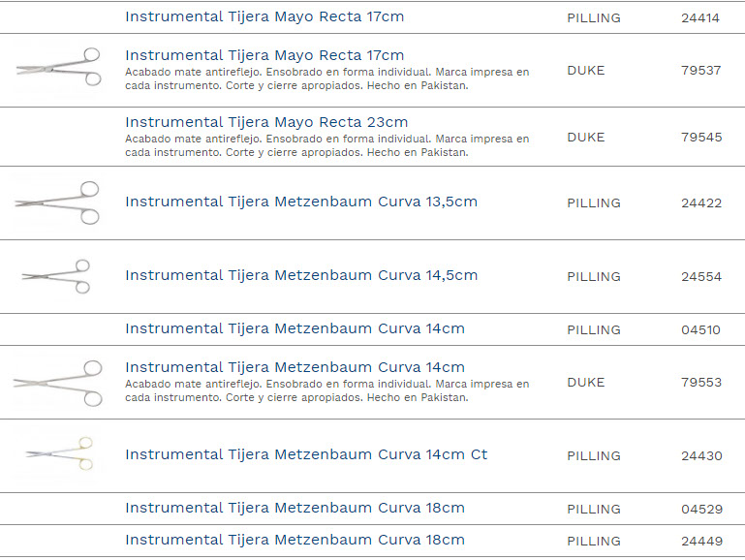Click the Metzenbaum Curva 13,5cm scissors image
The height and width of the screenshot is (560, 745).
click(x=58, y=202)
